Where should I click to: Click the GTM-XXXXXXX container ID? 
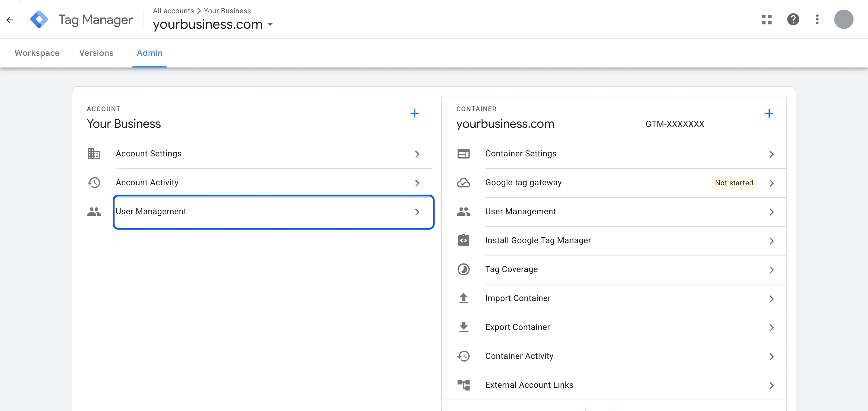pyautogui.click(x=675, y=124)
